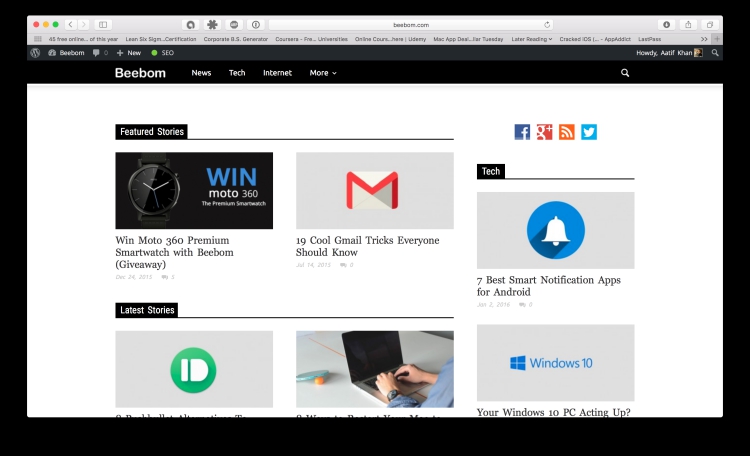Open the News menu item
Screen dimensions: 750x456
click(201, 73)
